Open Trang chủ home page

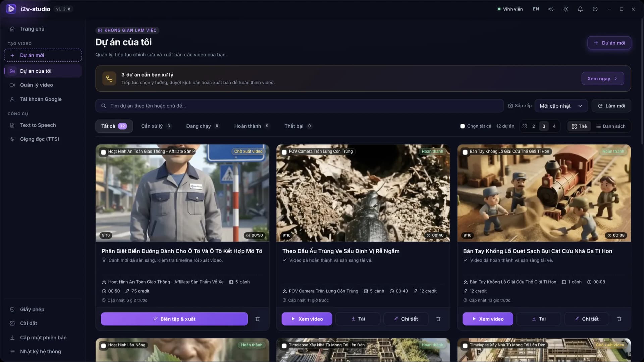[43, 29]
